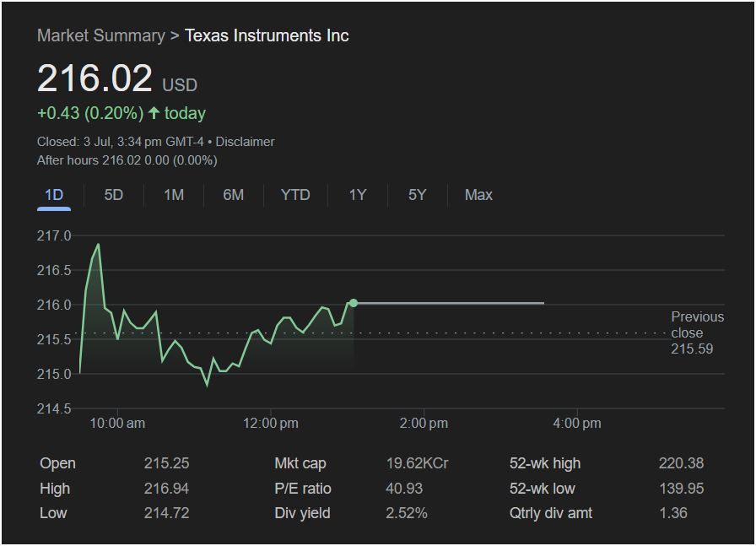Click the Qtrly div amt value 1.36
Image resolution: width=756 pixels, height=546 pixels.
coord(673,513)
